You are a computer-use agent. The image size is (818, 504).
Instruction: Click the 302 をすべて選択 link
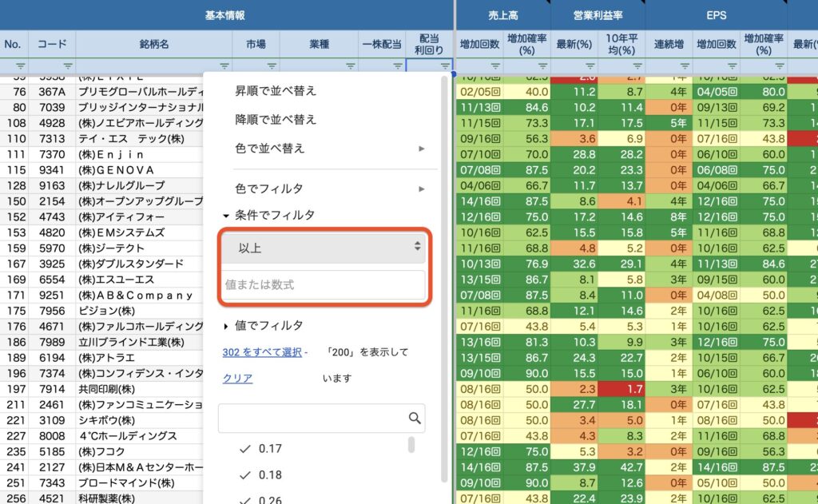pos(262,352)
